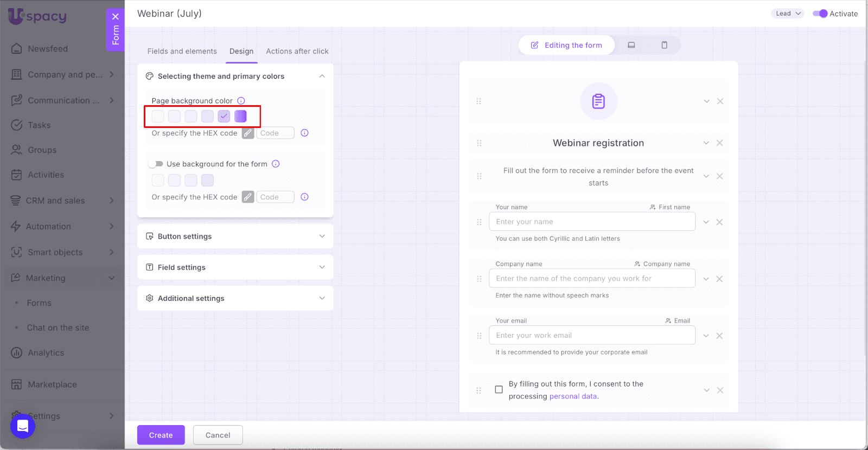Click info icon beside Page background color
The image size is (868, 450).
click(241, 101)
